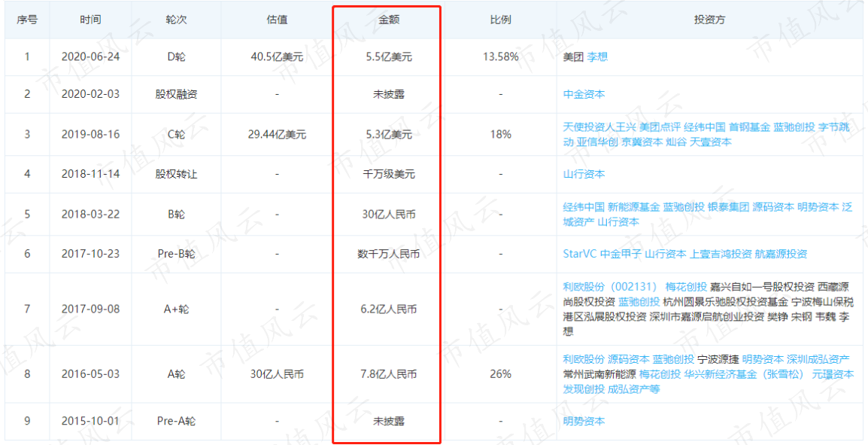Click the 中金资本 investor link
Image resolution: width=868 pixels, height=445 pixels.
pos(584,94)
